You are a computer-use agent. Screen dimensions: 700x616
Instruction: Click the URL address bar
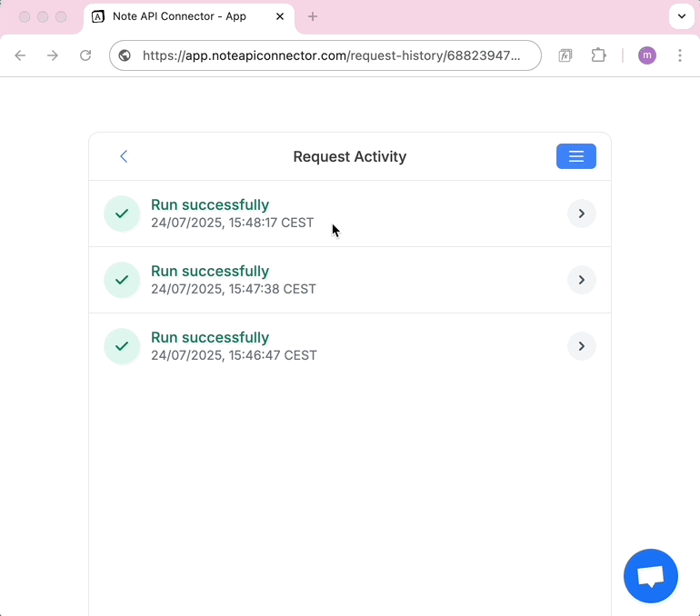332,55
